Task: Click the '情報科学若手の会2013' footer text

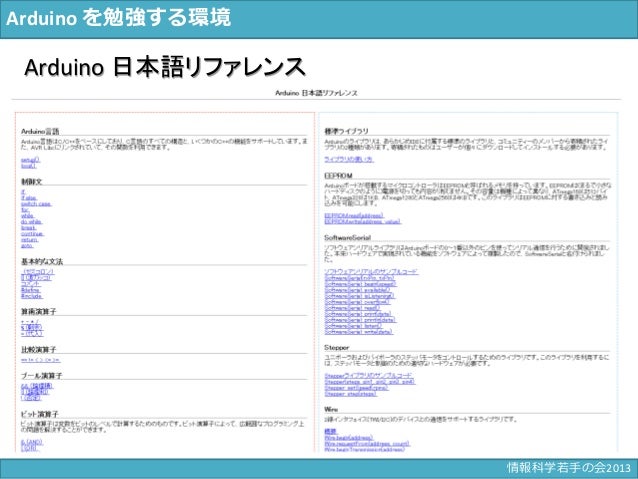Action: point(568,467)
